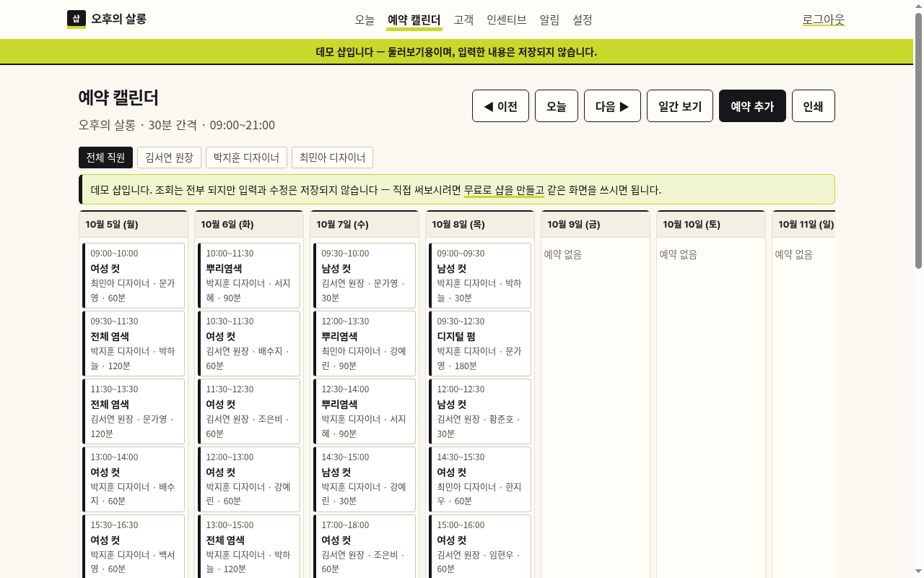Screen dimensions: 924x578
Task: Open the 고객 menu
Action: click(x=463, y=20)
